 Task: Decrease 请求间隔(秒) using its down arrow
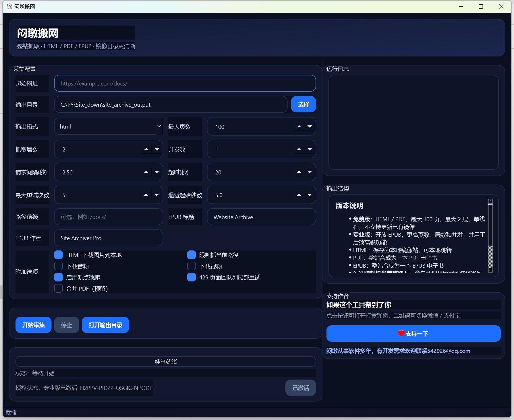coord(156,172)
